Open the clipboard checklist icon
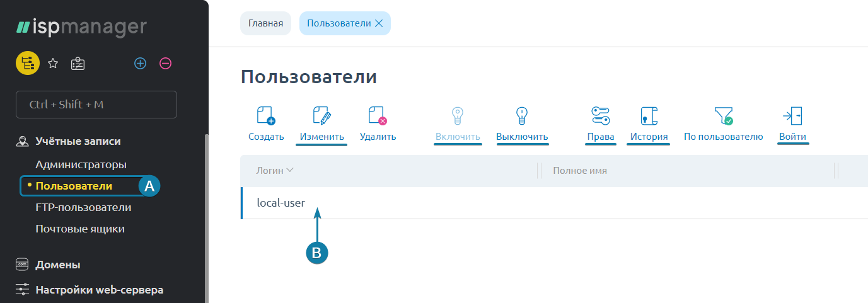This screenshot has width=868, height=303. pos(78,64)
